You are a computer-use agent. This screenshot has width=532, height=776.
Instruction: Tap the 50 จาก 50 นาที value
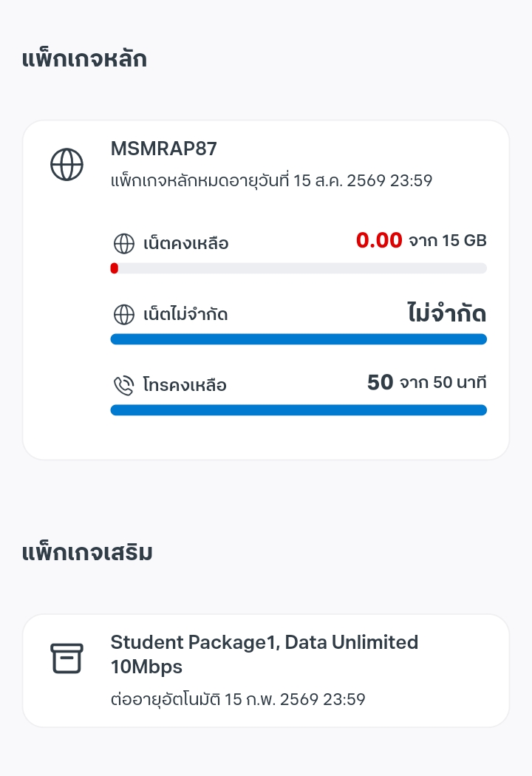(x=426, y=383)
